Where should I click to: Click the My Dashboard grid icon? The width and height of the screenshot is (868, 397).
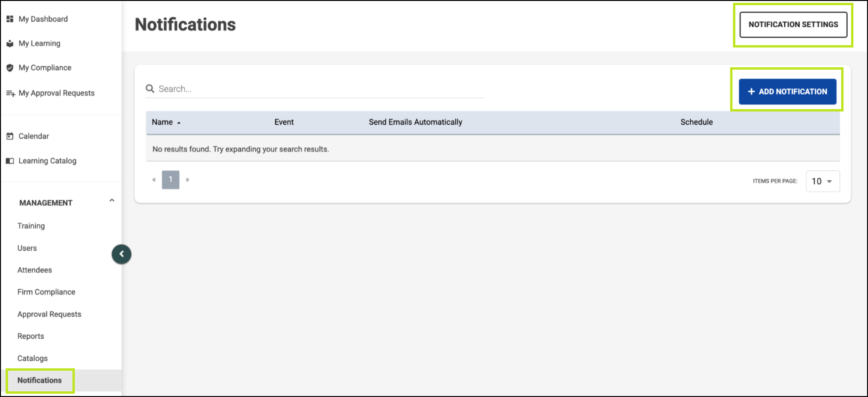click(10, 19)
